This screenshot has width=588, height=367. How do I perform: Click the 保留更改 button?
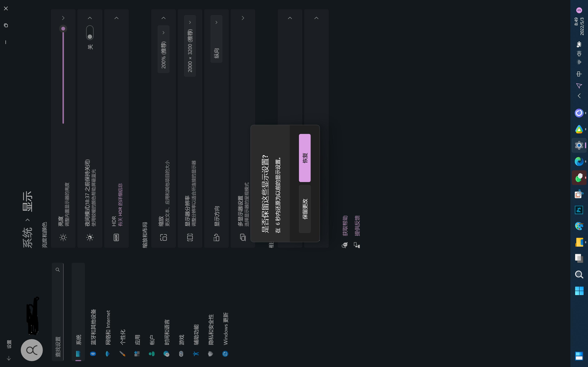tap(305, 209)
